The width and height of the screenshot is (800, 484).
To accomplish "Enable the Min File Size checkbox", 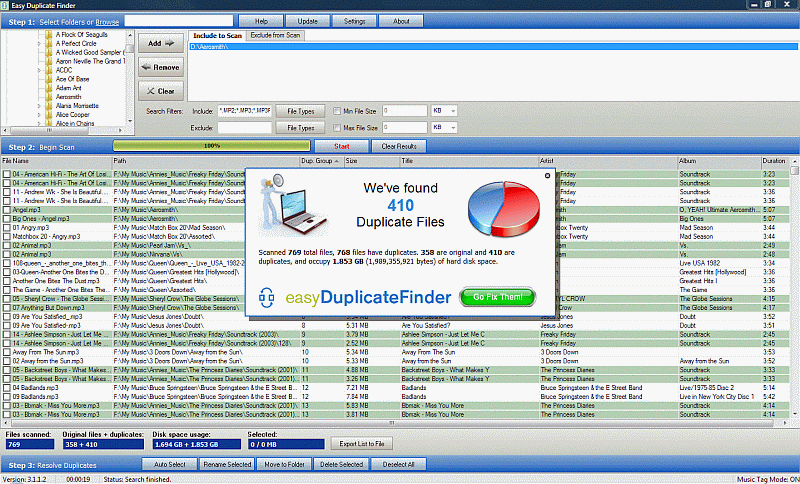I will pyautogui.click(x=337, y=111).
